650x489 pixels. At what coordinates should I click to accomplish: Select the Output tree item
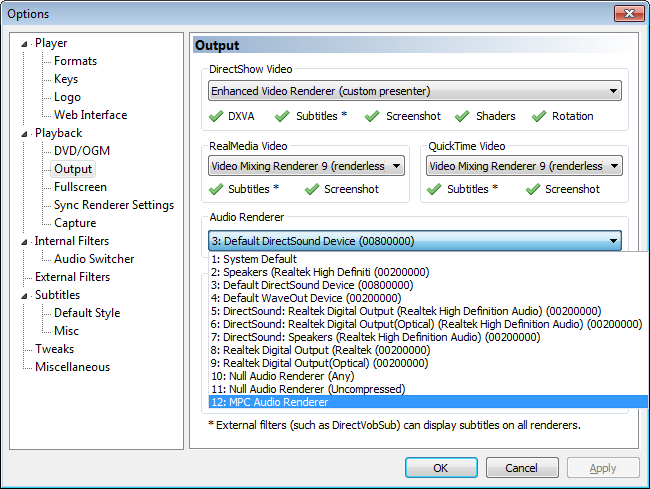click(x=73, y=169)
